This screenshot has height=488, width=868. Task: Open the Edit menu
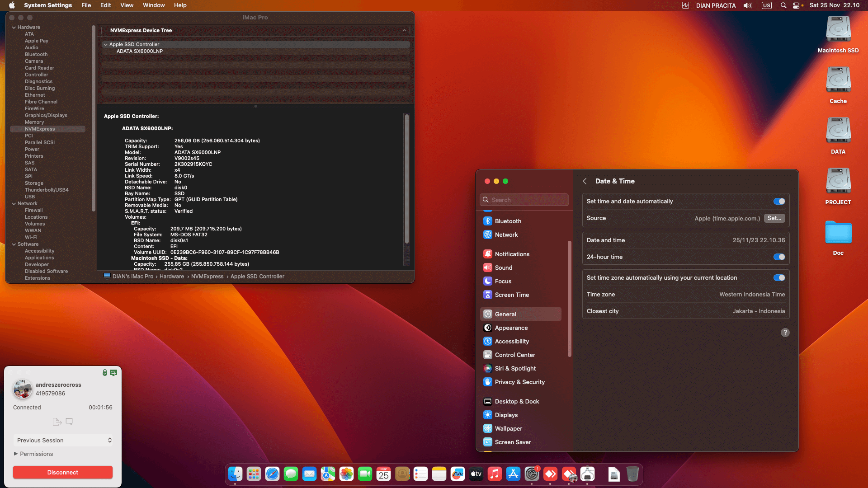(105, 5)
